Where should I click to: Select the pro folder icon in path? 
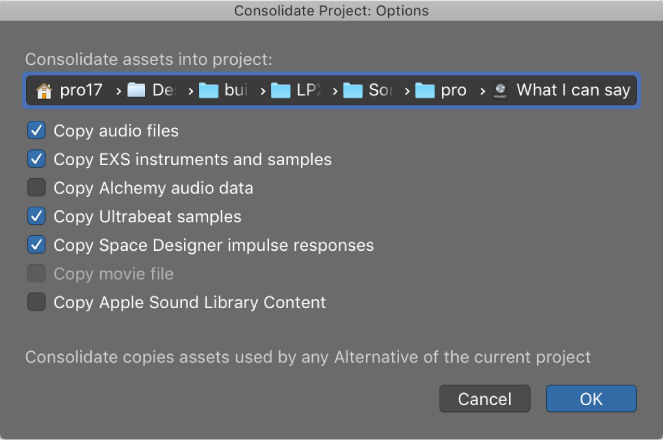point(425,90)
